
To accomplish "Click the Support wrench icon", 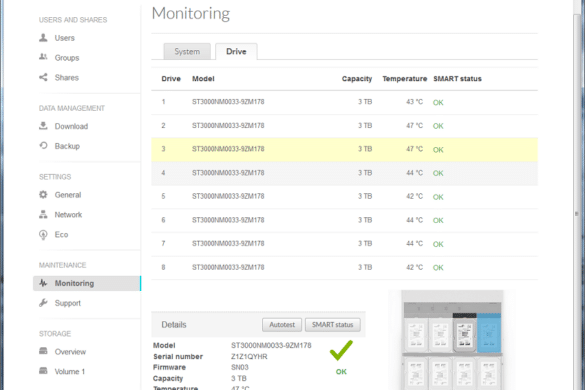I will 43,303.
